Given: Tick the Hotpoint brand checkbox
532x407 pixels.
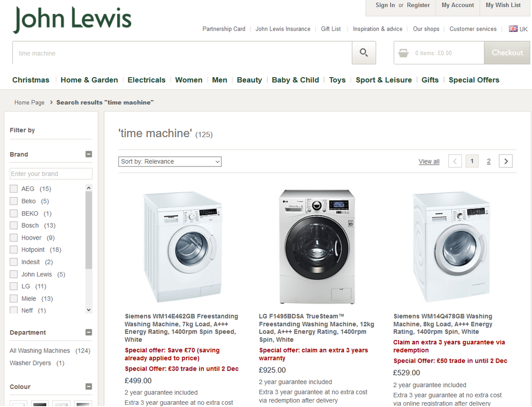Looking at the screenshot, I should pyautogui.click(x=14, y=250).
